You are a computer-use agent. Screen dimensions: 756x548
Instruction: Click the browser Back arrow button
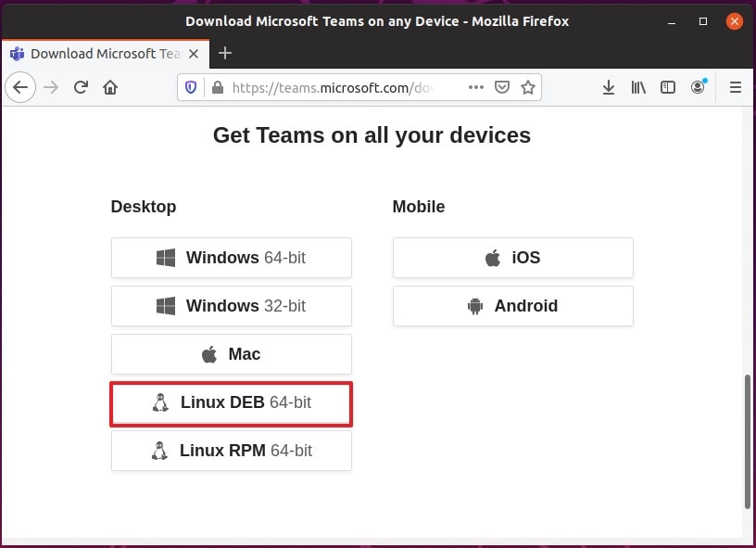(x=20, y=87)
